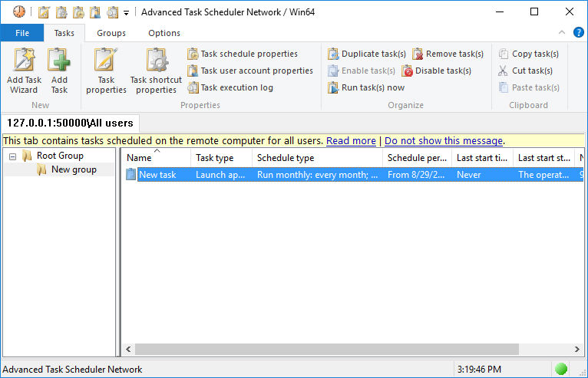588x378 pixels.
Task: Open Task schedule properties in the ribbon
Action: pyautogui.click(x=243, y=54)
